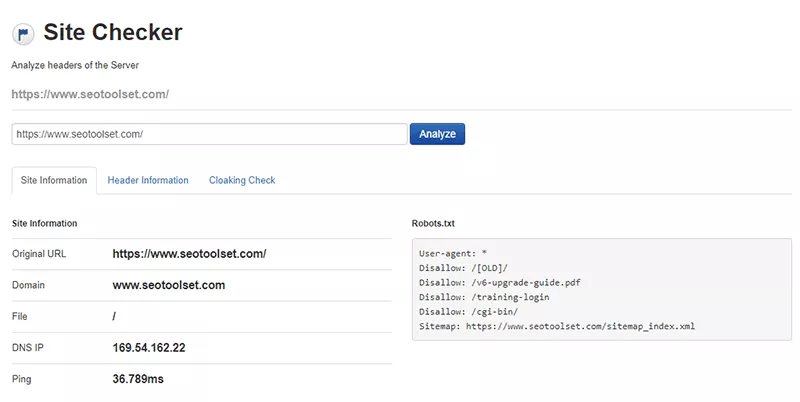Screen dimensions: 800x402
Task: Click the Robots.txt heading
Action: [433, 223]
